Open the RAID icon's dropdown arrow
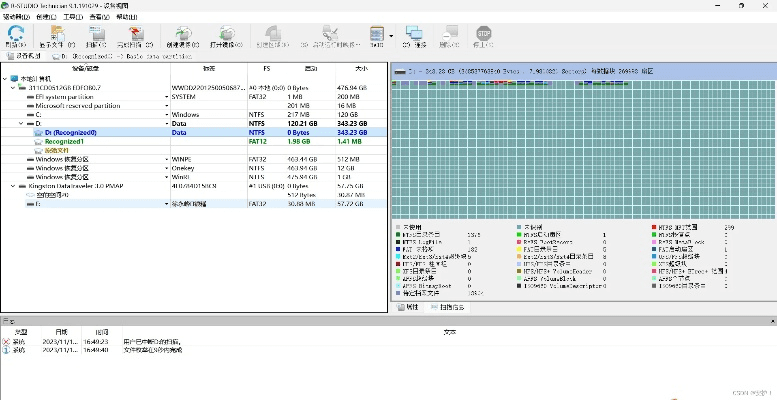The width and height of the screenshot is (777, 400). tap(391, 38)
